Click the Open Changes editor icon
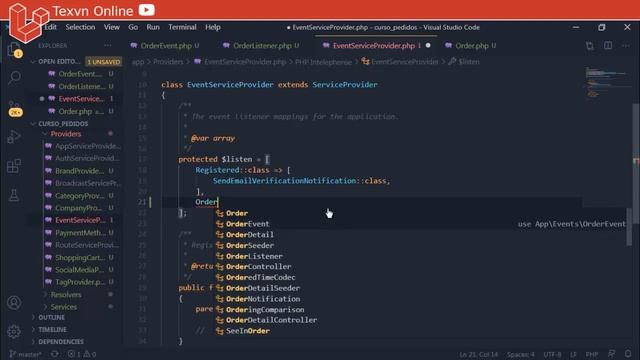This screenshot has height=360, width=640. click(589, 46)
